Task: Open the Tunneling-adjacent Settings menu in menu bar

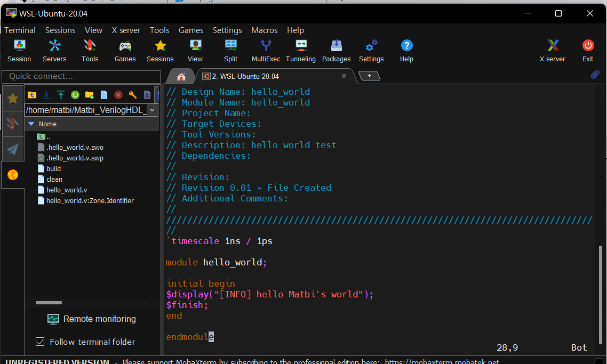Action: [x=227, y=30]
